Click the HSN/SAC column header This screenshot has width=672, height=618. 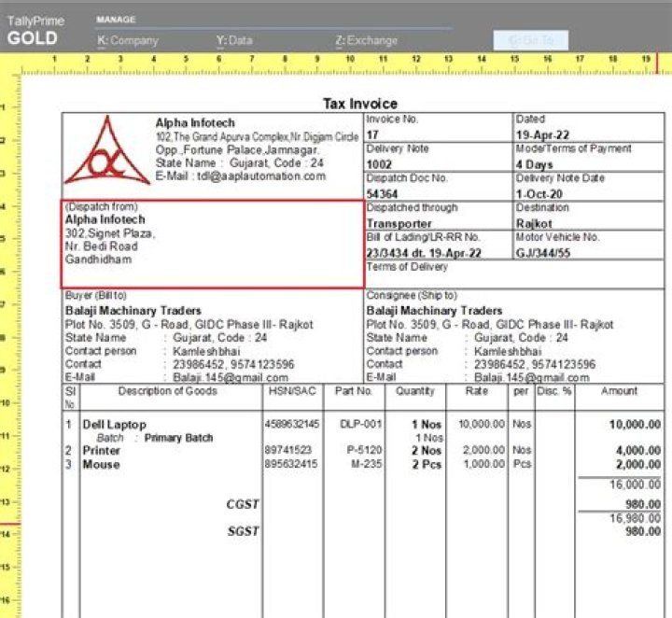click(292, 391)
